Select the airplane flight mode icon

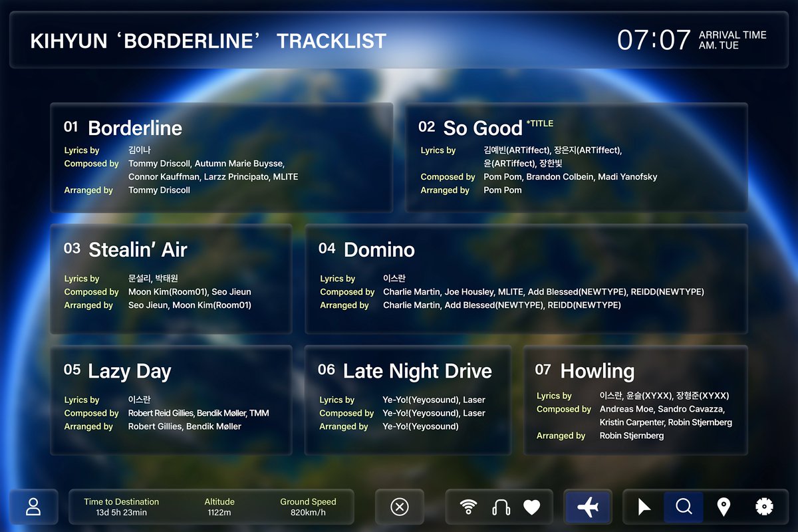pyautogui.click(x=588, y=507)
